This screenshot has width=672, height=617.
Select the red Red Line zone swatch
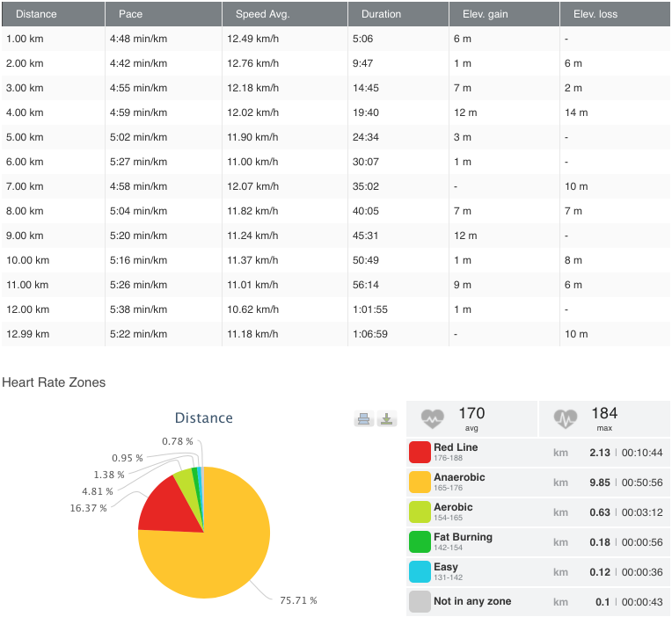420,452
